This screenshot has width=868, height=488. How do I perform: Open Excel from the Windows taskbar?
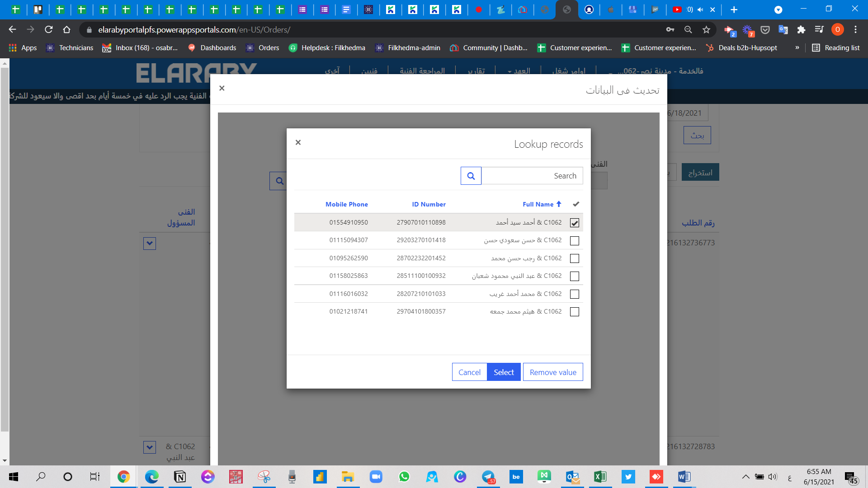(x=600, y=477)
